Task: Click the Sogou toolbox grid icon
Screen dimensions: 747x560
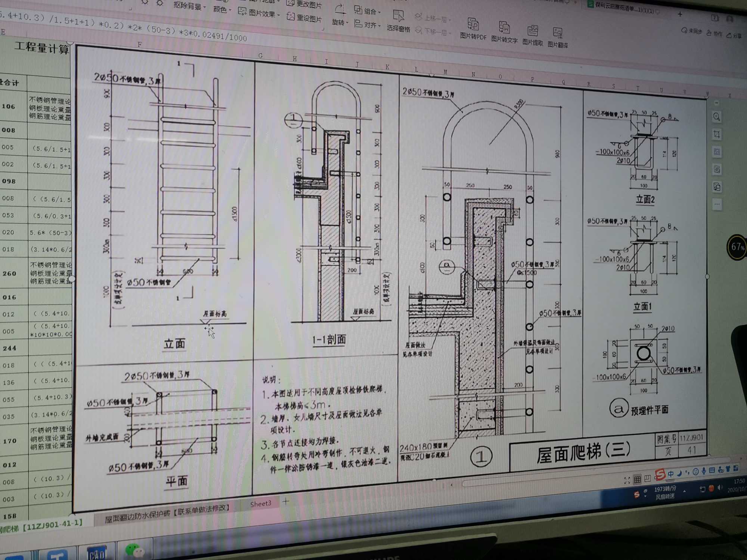Action: (x=736, y=468)
